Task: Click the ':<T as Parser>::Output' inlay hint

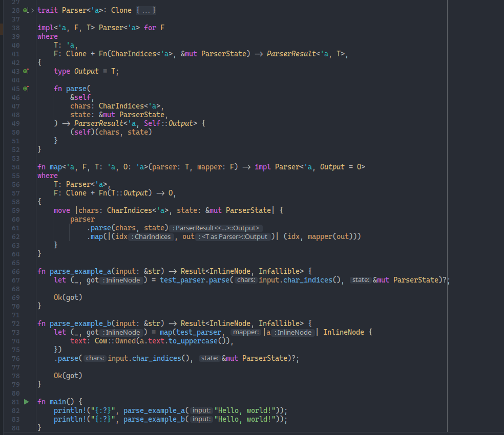Action: 233,237
